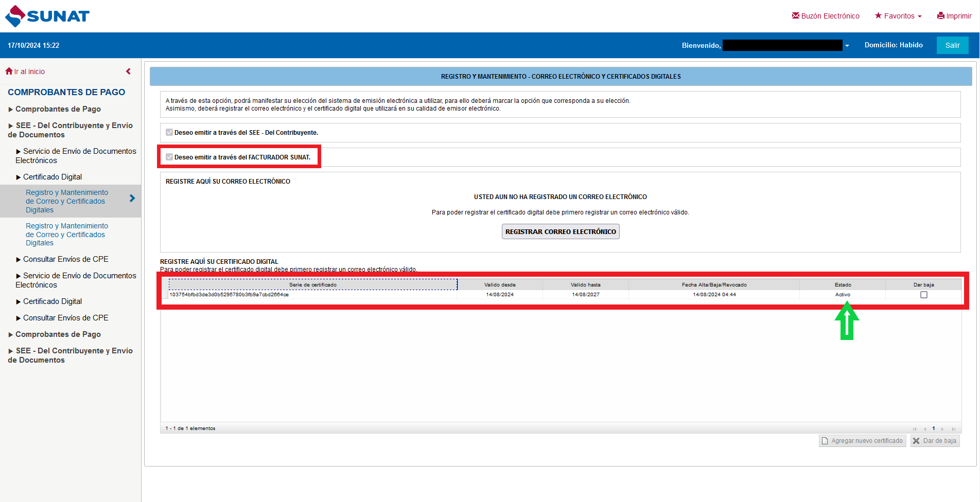Image resolution: width=980 pixels, height=502 pixels.
Task: Expand second Certificado Digital item
Action: pos(49,301)
